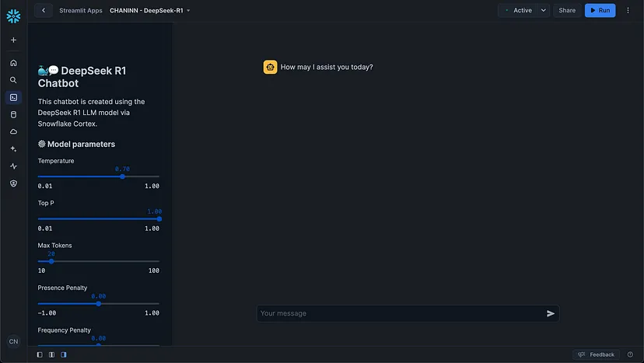
Task: Open the cloud icon in sidebar
Action: click(x=13, y=132)
